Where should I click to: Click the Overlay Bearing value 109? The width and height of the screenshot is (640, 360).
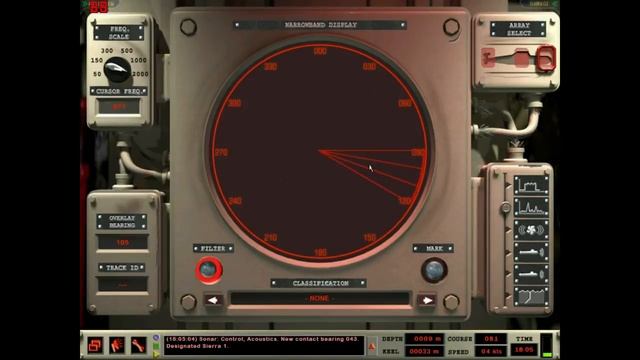[x=122, y=242]
